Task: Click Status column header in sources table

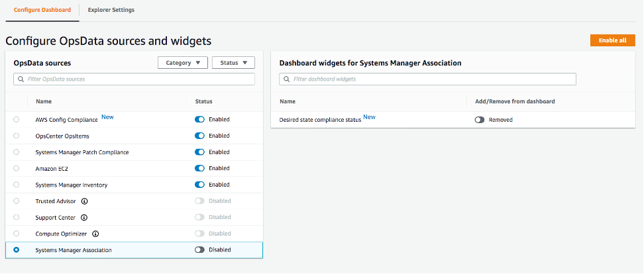Action: click(x=203, y=102)
